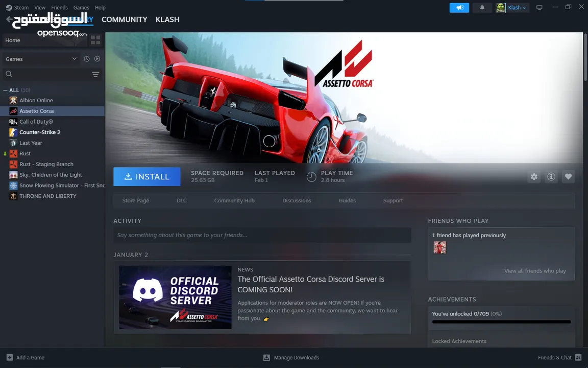Click the Counter-Strike 2 game icon
This screenshot has height=368, width=588.
click(x=13, y=132)
